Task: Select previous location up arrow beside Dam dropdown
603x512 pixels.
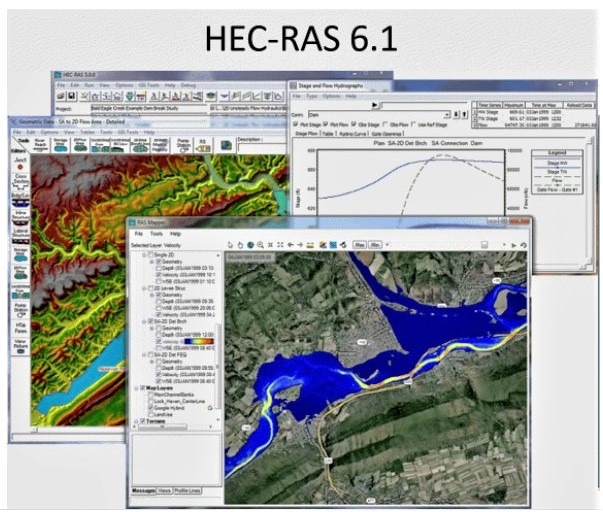Action: tap(464, 114)
